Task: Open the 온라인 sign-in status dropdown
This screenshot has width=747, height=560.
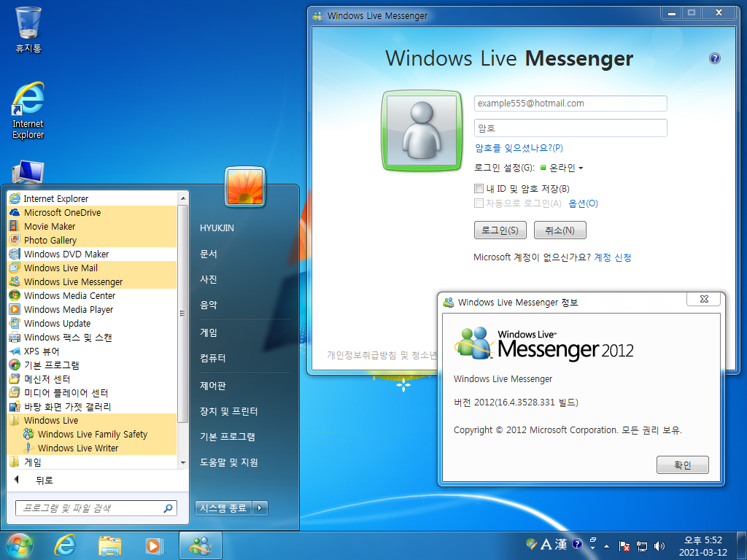Action: (x=562, y=168)
